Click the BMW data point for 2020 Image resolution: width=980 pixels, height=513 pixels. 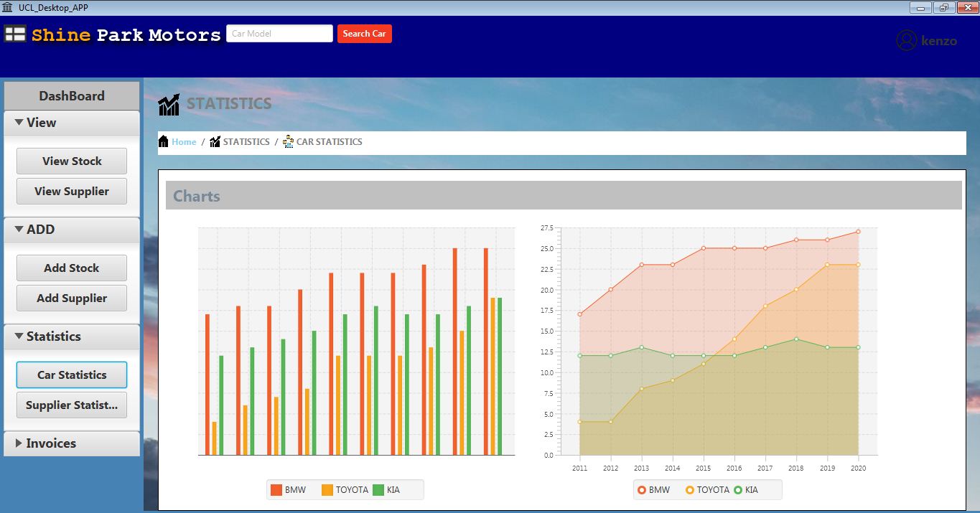click(x=858, y=232)
